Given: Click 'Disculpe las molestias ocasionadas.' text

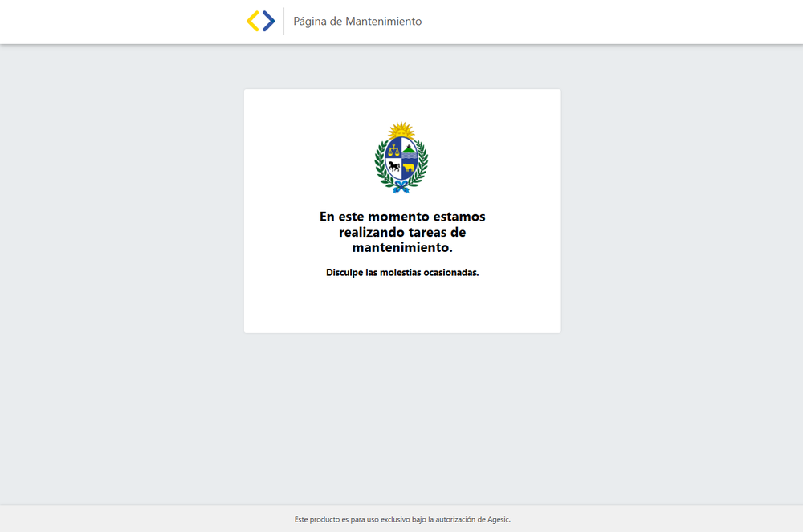Looking at the screenshot, I should click(402, 273).
